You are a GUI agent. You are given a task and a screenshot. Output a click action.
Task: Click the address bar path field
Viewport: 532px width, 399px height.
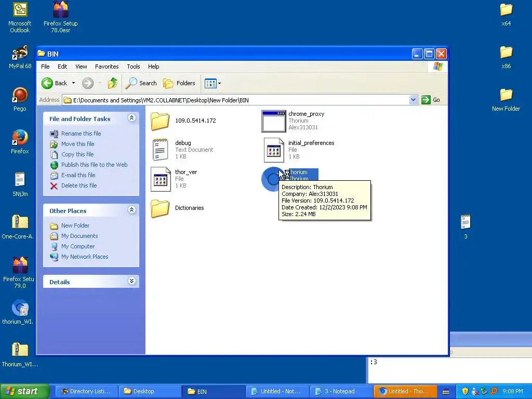click(236, 100)
